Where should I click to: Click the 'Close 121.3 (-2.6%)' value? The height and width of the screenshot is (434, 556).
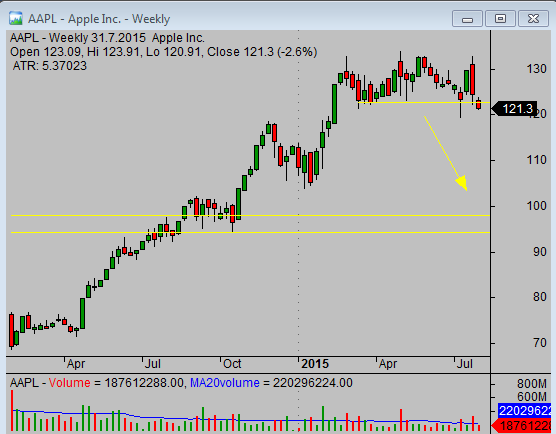pyautogui.click(x=262, y=52)
